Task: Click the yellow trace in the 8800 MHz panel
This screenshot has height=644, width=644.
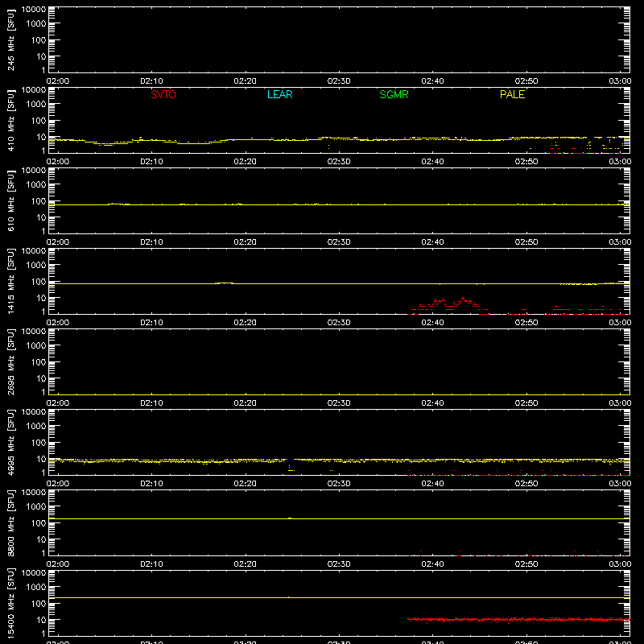Action: (339, 518)
